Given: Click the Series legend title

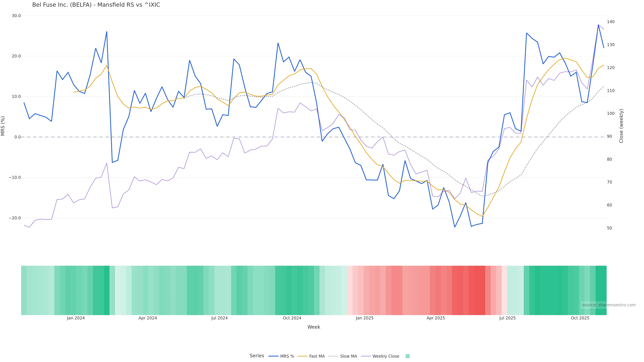Looking at the screenshot, I should pyautogui.click(x=257, y=356).
